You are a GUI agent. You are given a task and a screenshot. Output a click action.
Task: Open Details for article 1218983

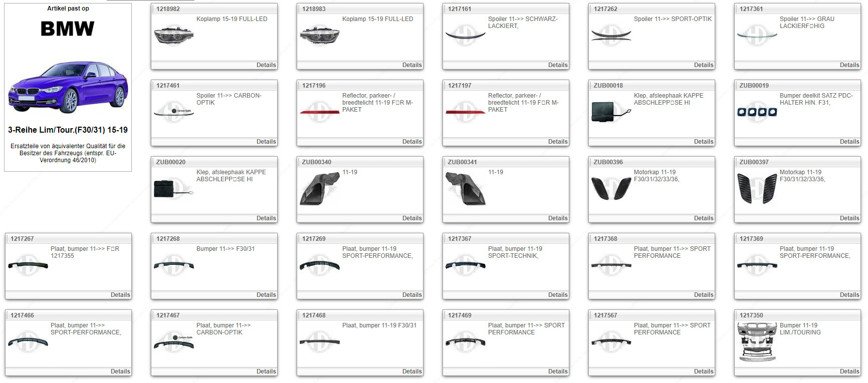pyautogui.click(x=412, y=65)
